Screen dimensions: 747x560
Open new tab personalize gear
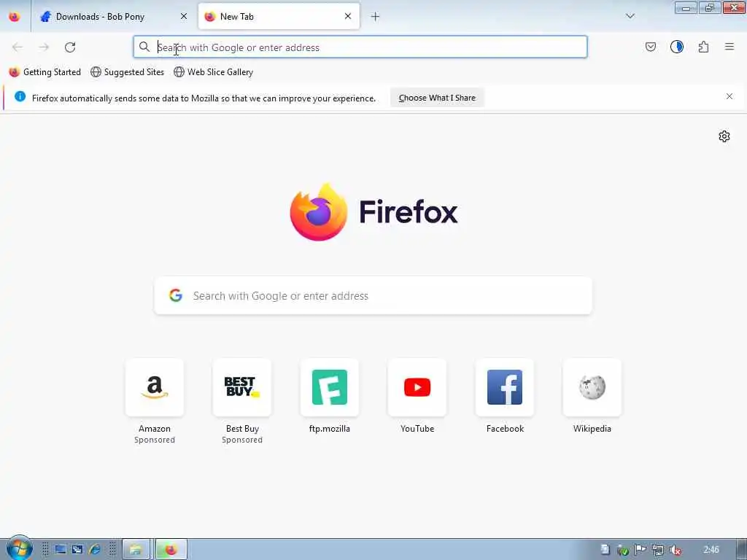(x=724, y=136)
